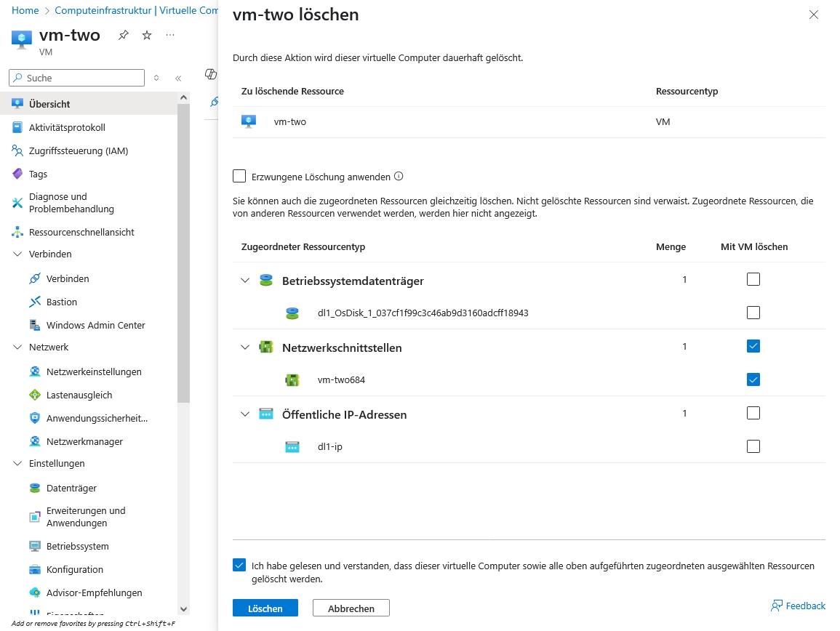Click the vm-two684 network interface icon
The height and width of the screenshot is (631, 840).
pyautogui.click(x=292, y=380)
